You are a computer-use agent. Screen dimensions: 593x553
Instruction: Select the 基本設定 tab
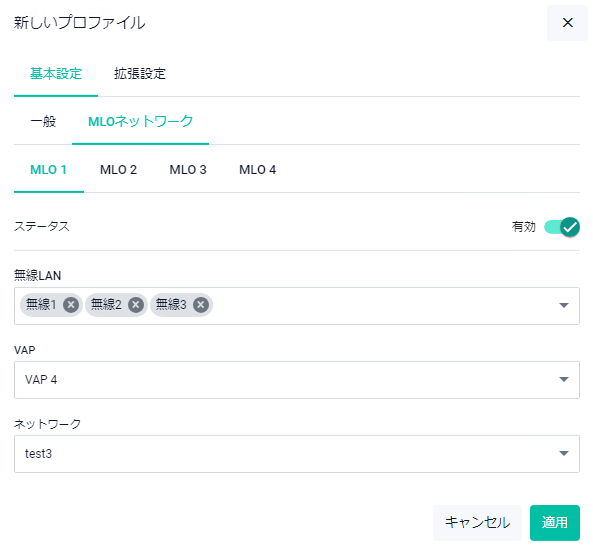(x=56, y=73)
